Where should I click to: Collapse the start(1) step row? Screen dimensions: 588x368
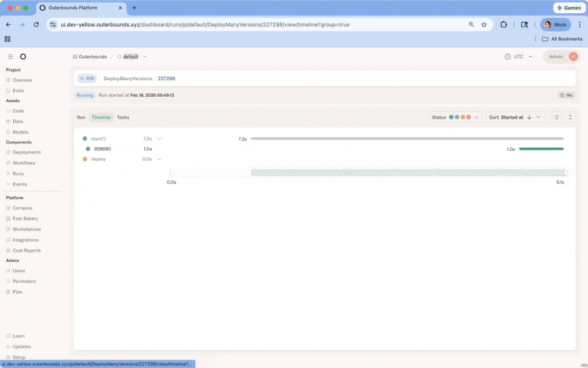[x=159, y=139]
